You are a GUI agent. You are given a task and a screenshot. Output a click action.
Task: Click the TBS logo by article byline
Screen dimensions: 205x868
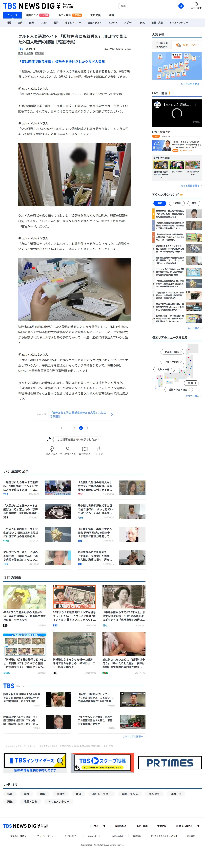pyautogui.click(x=20, y=49)
